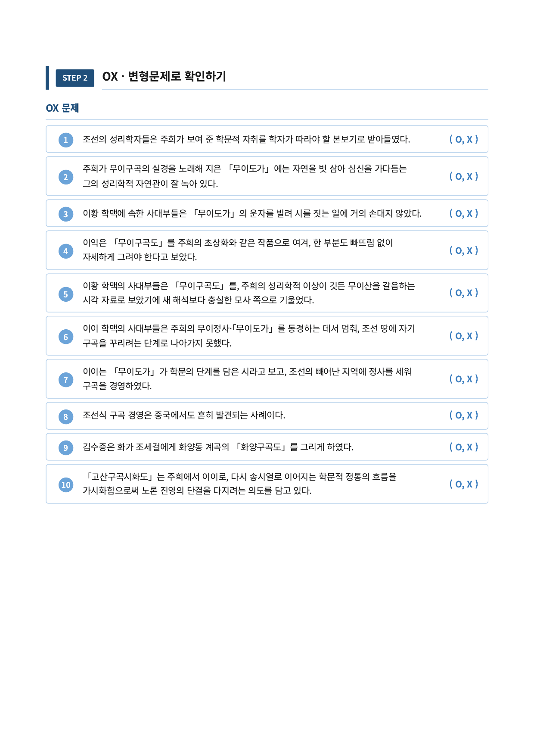This screenshot has width=534, height=756.
Task: Click the OX 문제 subheading
Action: (62, 108)
